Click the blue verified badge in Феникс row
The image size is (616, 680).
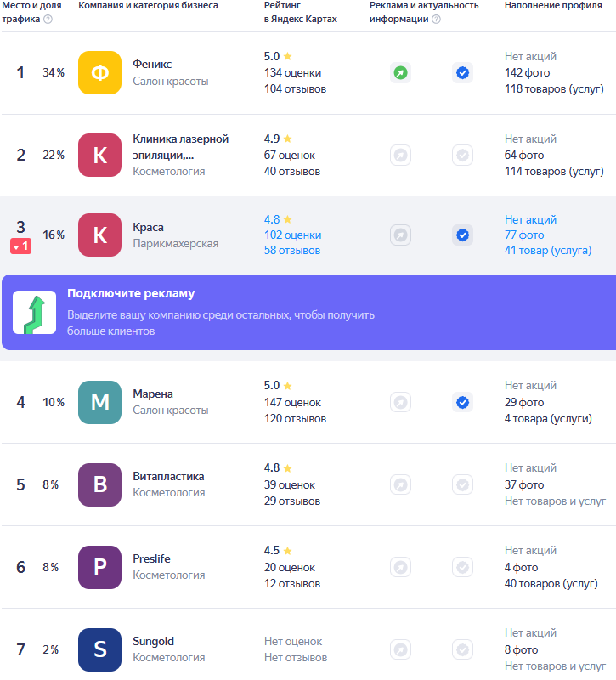click(x=462, y=72)
